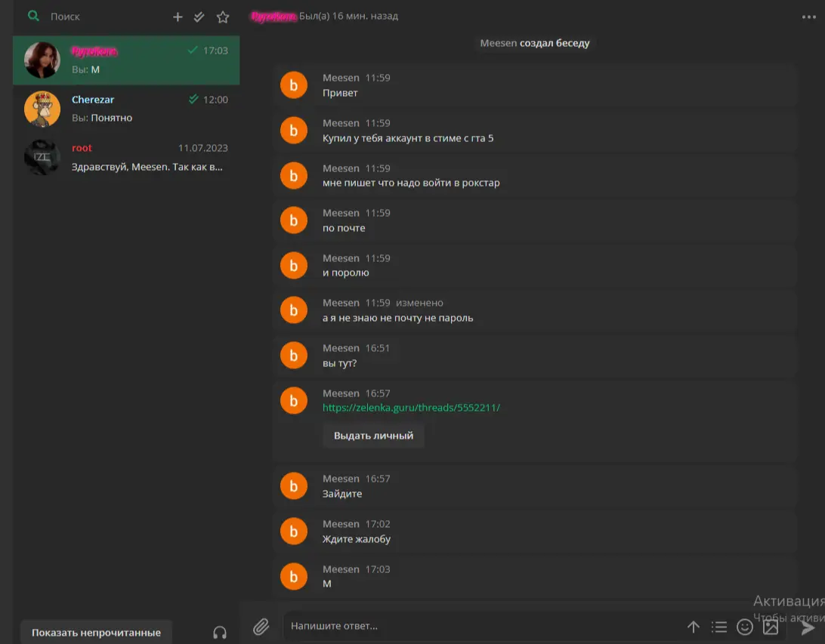The height and width of the screenshot is (644, 825).
Task: Mark all conversations as read
Action: pos(199,17)
